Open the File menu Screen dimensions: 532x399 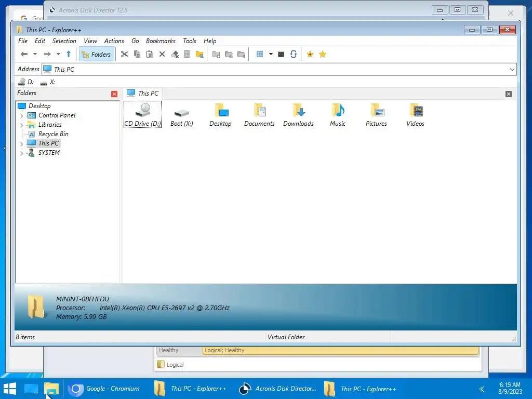coord(23,41)
